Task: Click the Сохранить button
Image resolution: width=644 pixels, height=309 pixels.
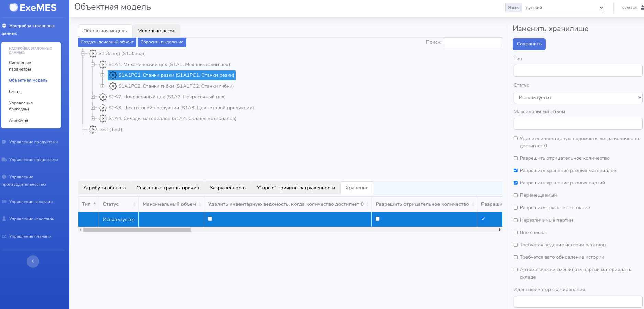Action: 529,44
